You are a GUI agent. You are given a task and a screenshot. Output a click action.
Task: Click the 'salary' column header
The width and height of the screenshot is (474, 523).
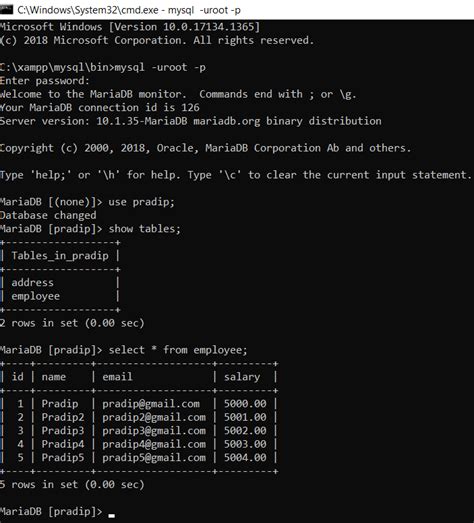(242, 377)
